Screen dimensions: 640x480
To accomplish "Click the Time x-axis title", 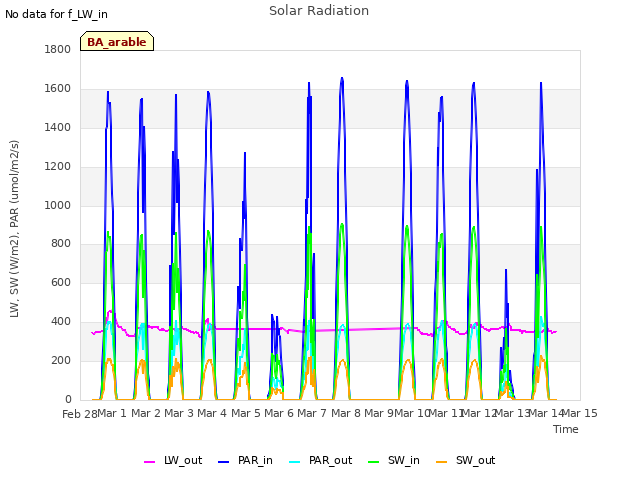I will pos(566,429).
